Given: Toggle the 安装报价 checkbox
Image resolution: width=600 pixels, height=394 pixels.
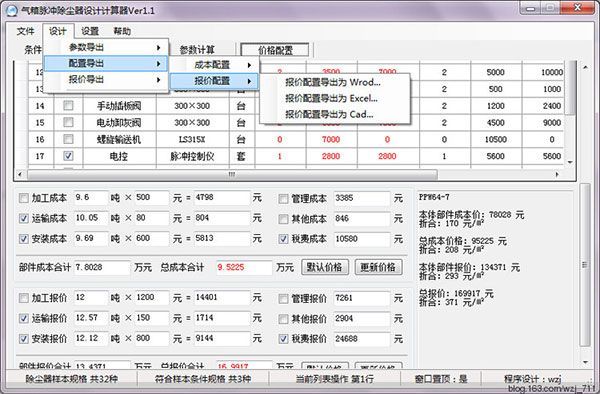Looking at the screenshot, I should coord(24,339).
